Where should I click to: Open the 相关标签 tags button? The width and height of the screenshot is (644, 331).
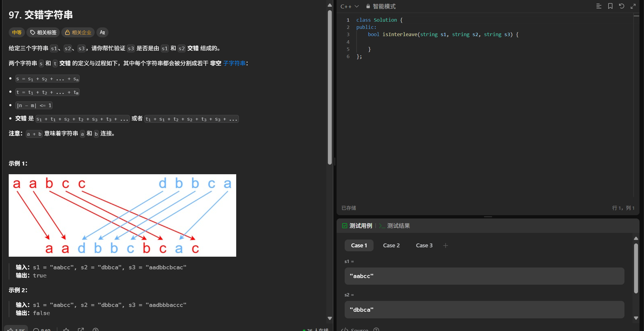pos(44,32)
